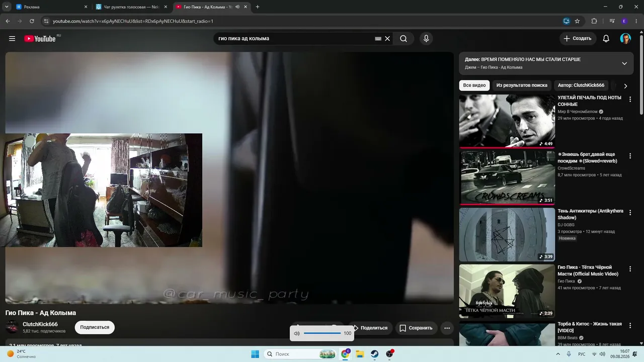
Task: Open Chrome's three-dot menu
Action: [x=636, y=21]
